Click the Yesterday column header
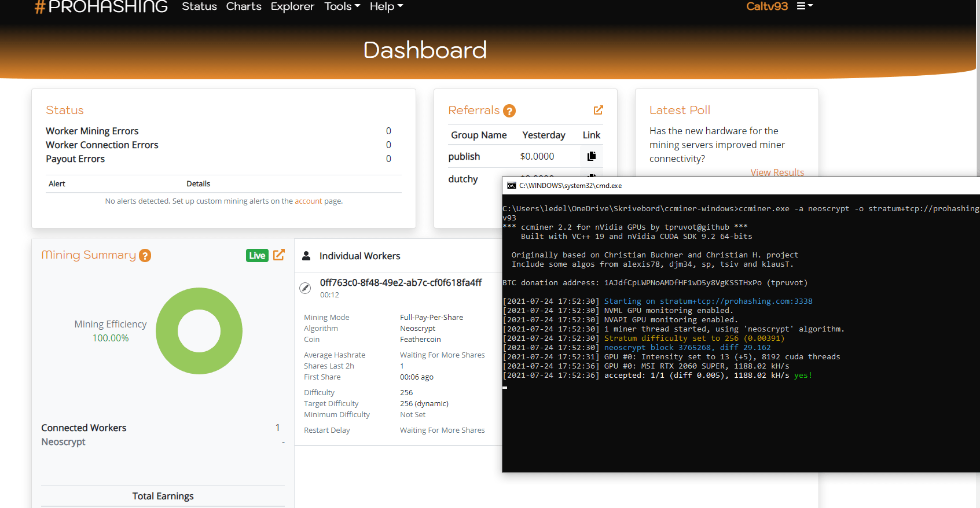The width and height of the screenshot is (980, 508). point(544,135)
